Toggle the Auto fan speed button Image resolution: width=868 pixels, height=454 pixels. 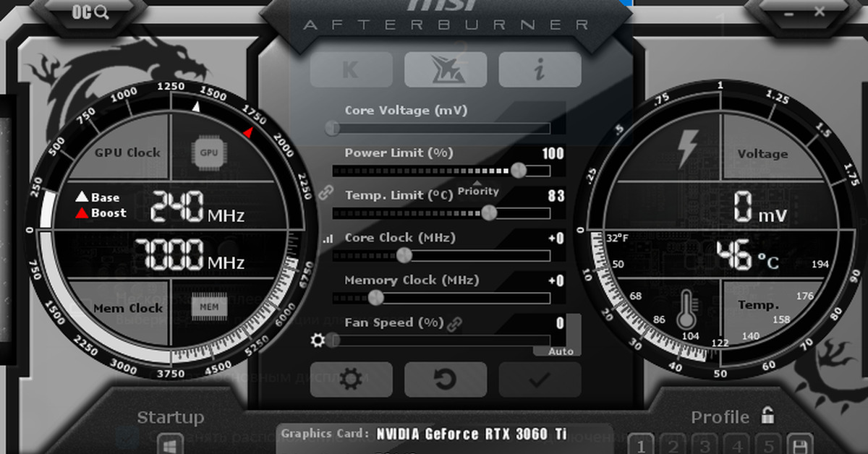click(x=560, y=351)
